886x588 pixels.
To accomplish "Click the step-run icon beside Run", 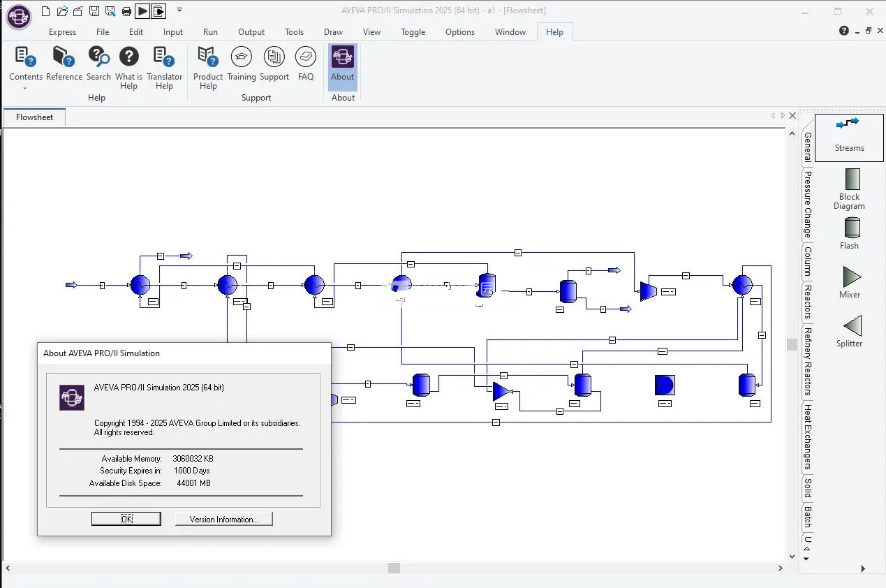I will pos(158,11).
